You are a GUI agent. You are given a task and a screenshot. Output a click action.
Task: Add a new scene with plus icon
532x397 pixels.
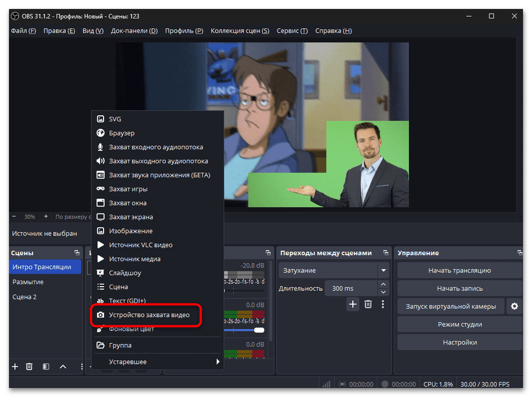tap(15, 367)
